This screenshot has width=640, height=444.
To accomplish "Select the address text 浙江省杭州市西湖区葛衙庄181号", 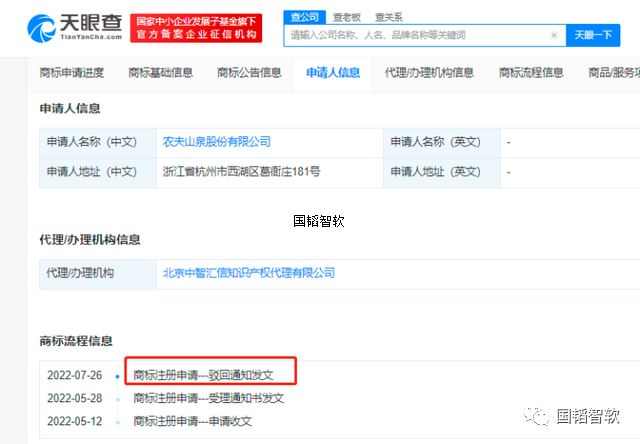I will click(x=241, y=171).
